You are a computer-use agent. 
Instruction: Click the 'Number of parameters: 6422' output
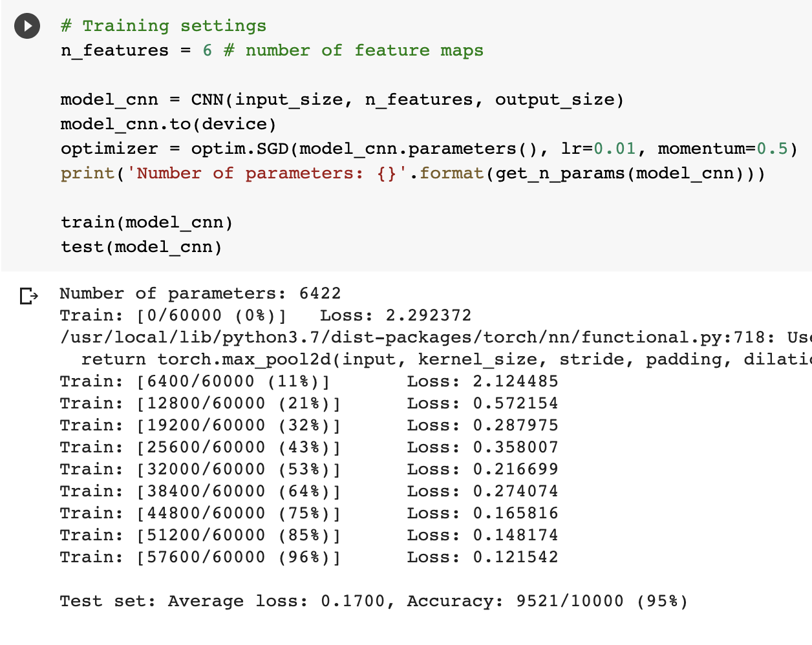[x=200, y=293]
